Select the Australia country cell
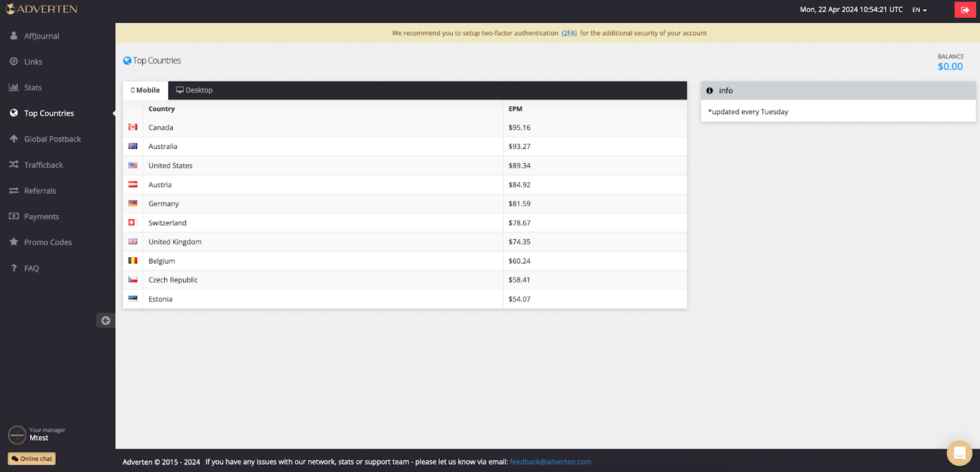Viewport: 980px width, 472px height. click(323, 147)
